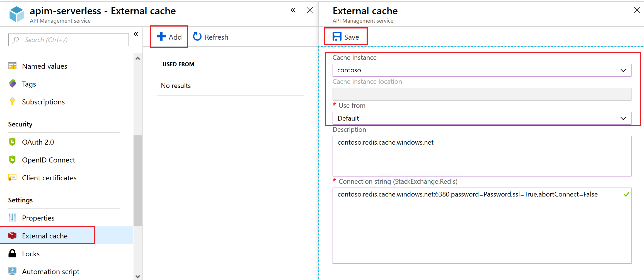Screen dimensions: 644x280
Task: Collapse the left navigation pane with the chevron
Action: pos(136,34)
